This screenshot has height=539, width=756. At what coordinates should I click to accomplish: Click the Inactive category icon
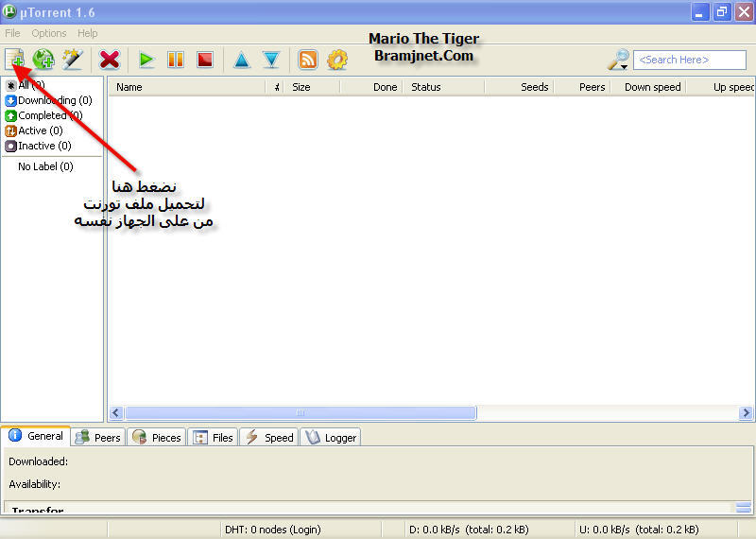10,146
